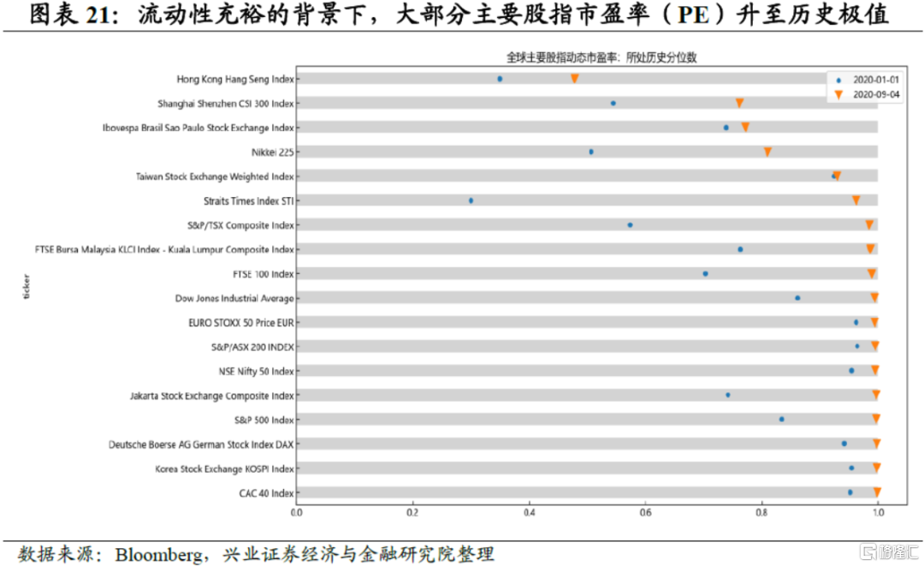Click the CAC 40 Index row label
Viewport: 924px width, 566px height.
coord(266,493)
